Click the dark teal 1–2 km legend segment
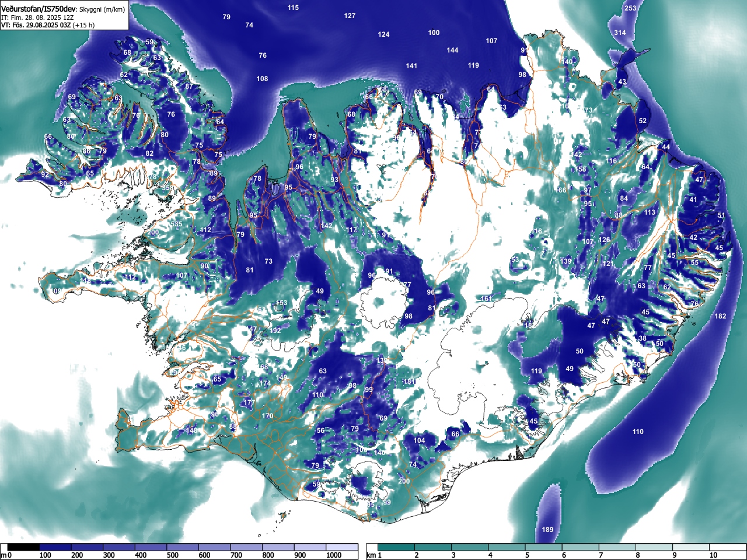This screenshot has width=747, height=560. pos(397,547)
